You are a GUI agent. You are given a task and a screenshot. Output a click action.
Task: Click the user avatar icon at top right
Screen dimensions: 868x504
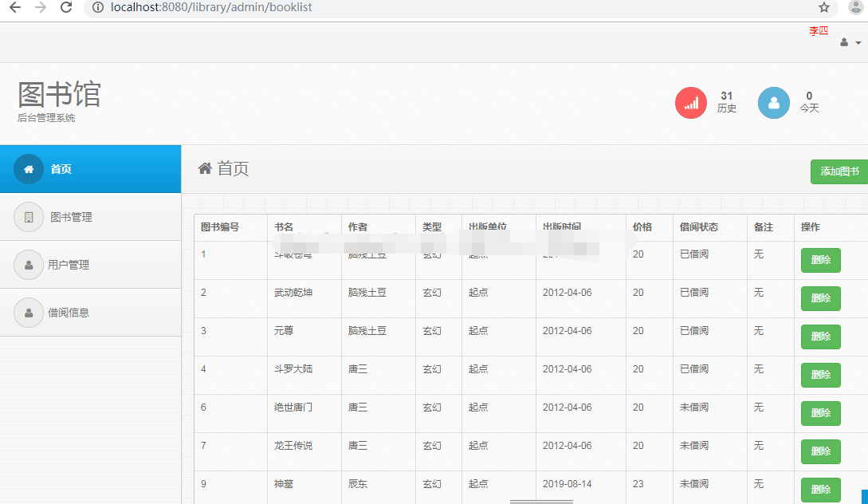click(x=842, y=41)
